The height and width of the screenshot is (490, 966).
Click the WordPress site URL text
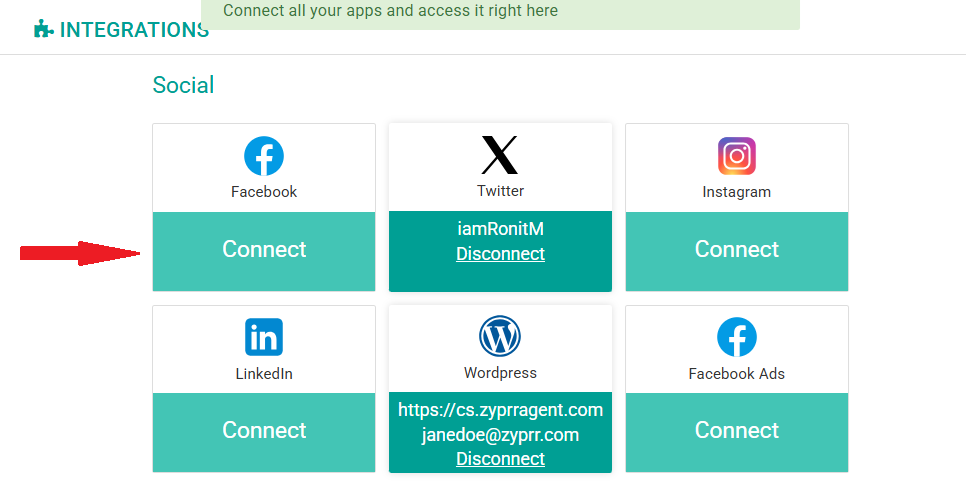coord(500,410)
